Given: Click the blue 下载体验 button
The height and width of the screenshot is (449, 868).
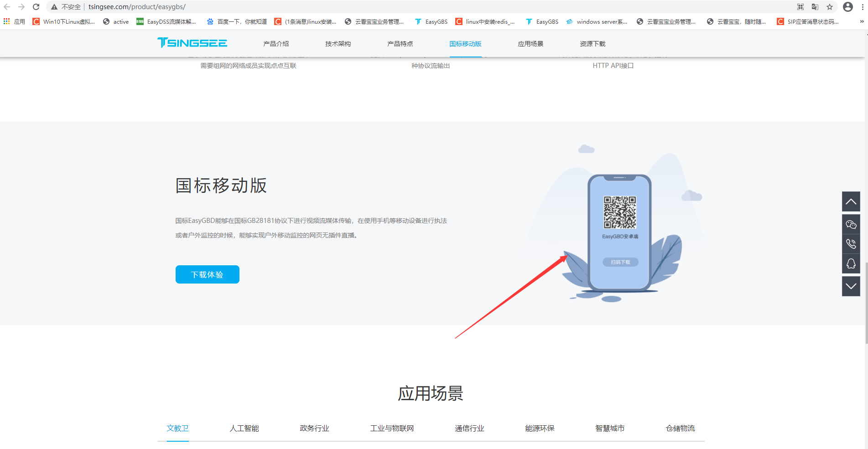Looking at the screenshot, I should pyautogui.click(x=208, y=274).
